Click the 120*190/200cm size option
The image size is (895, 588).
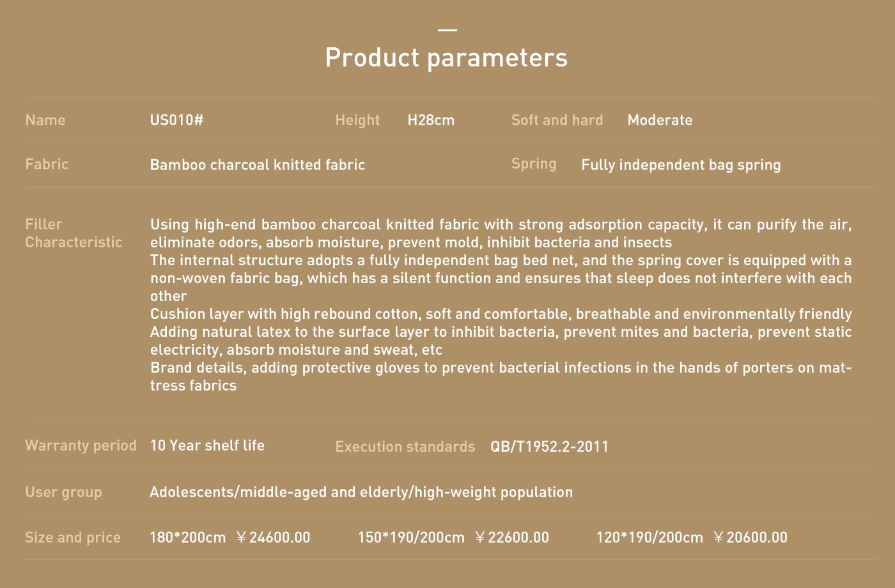click(x=650, y=538)
